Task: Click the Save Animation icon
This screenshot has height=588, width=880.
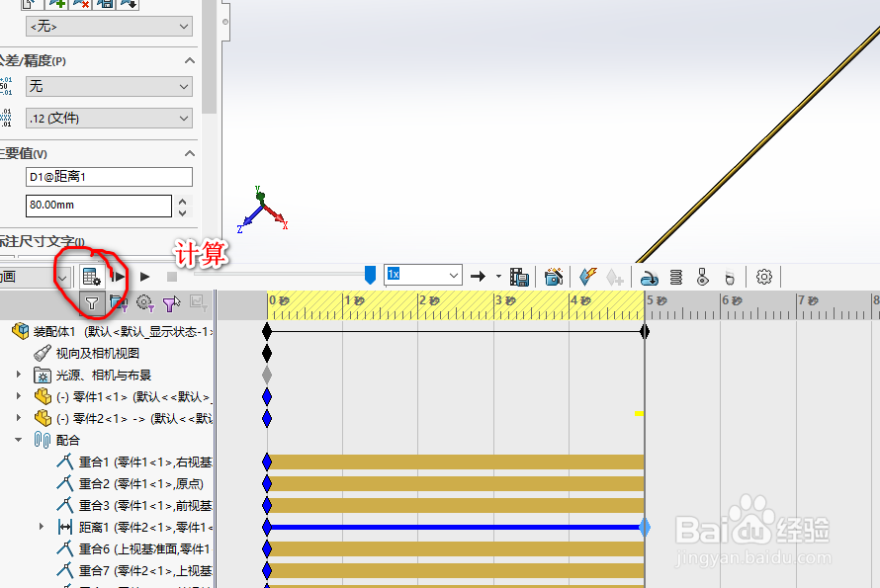Action: point(520,277)
